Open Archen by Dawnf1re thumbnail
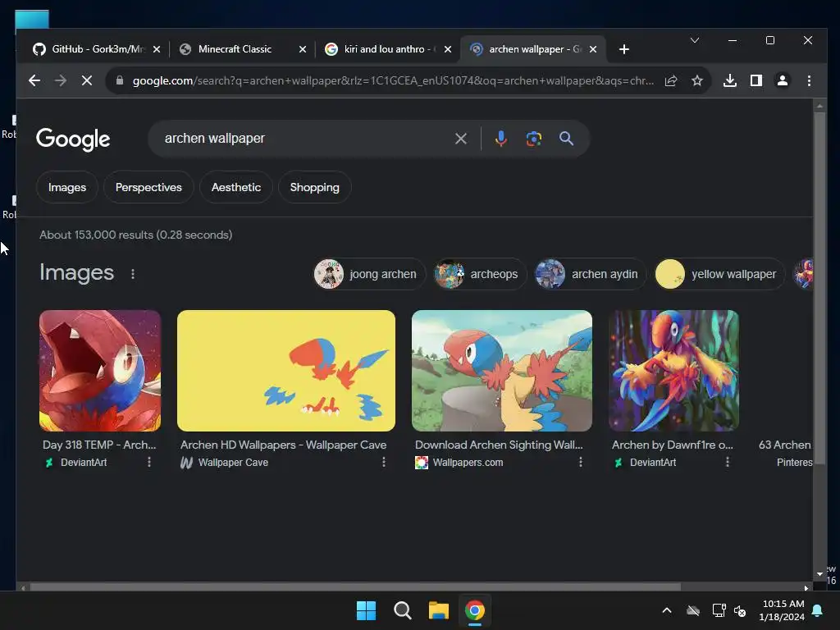The width and height of the screenshot is (840, 630). tap(673, 370)
